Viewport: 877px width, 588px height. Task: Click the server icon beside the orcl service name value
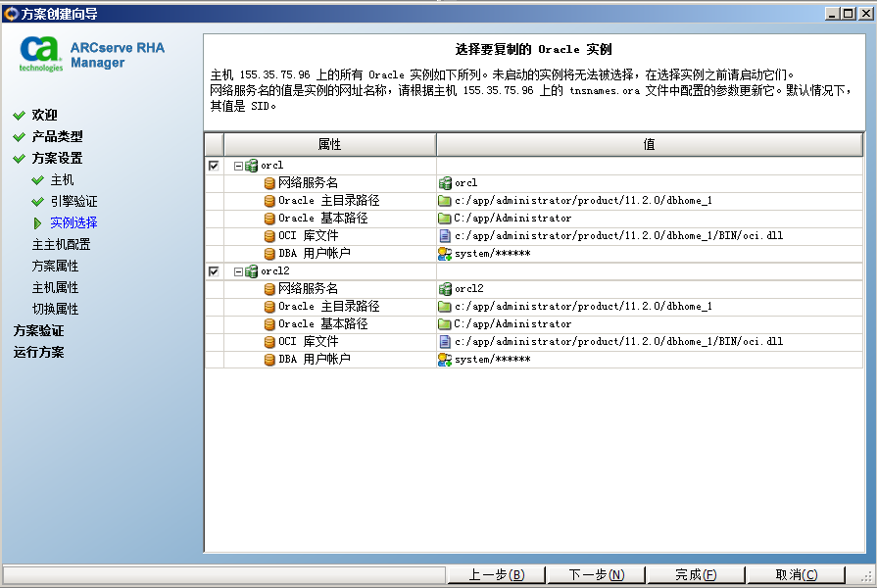point(445,183)
